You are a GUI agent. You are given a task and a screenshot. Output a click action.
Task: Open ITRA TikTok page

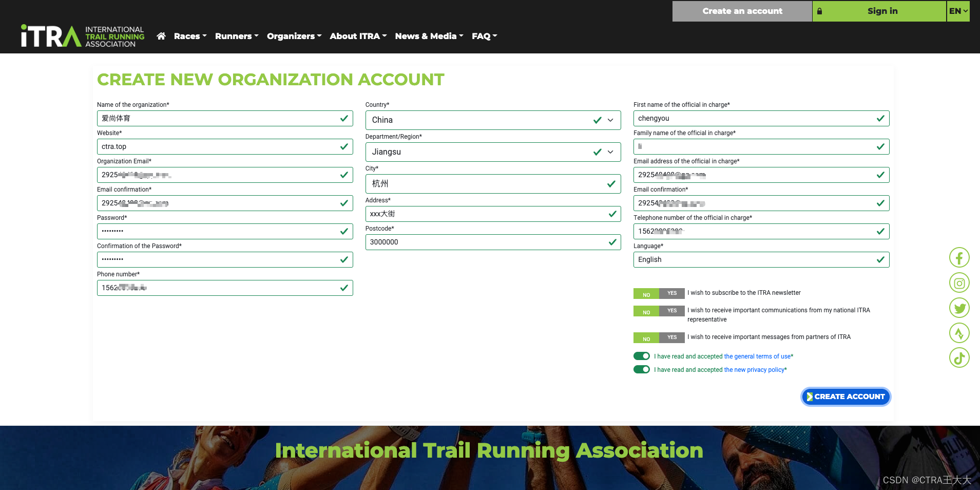[x=959, y=358]
